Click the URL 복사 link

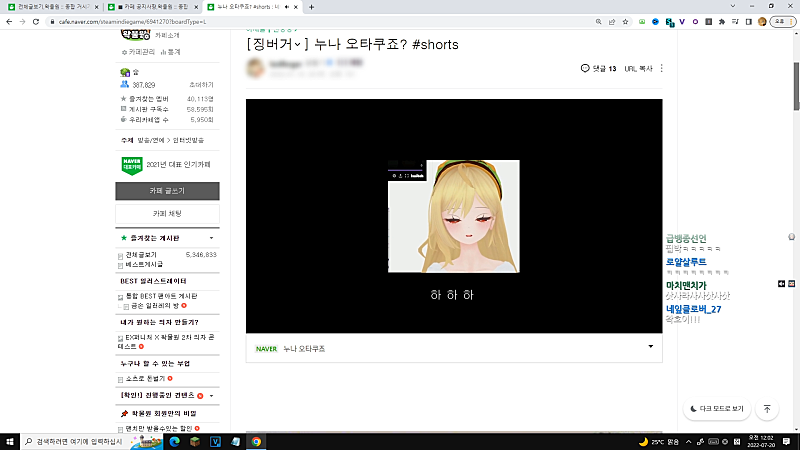pyautogui.click(x=638, y=68)
